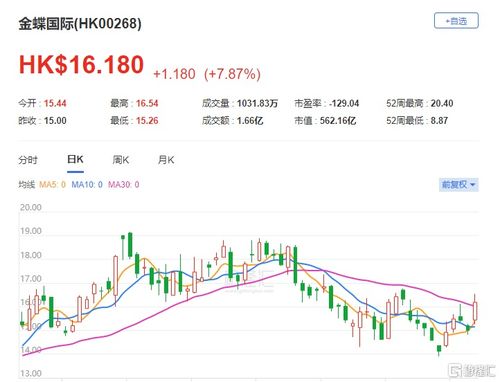The width and height of the screenshot is (500, 382).
Task: Click the MA5 moving average label
Action: (x=52, y=184)
